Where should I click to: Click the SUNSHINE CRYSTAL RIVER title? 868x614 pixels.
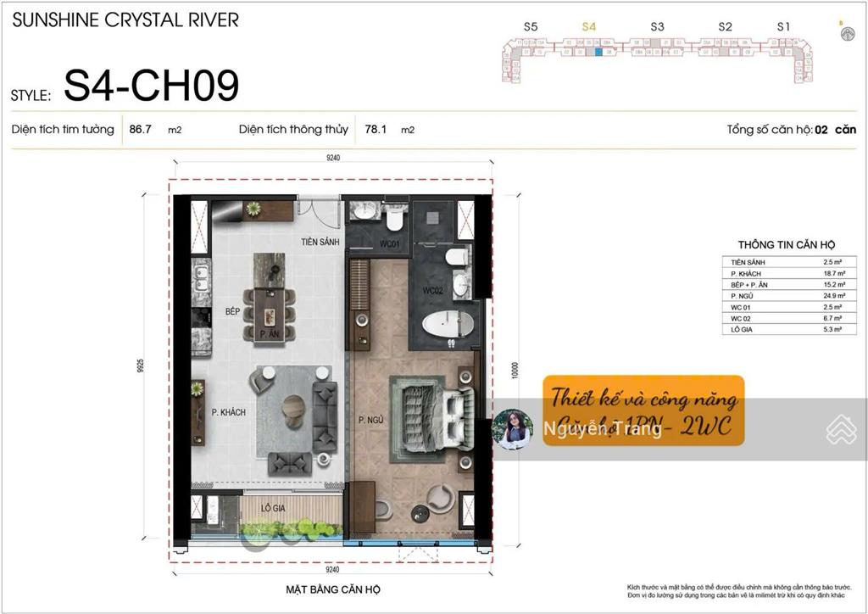point(125,20)
